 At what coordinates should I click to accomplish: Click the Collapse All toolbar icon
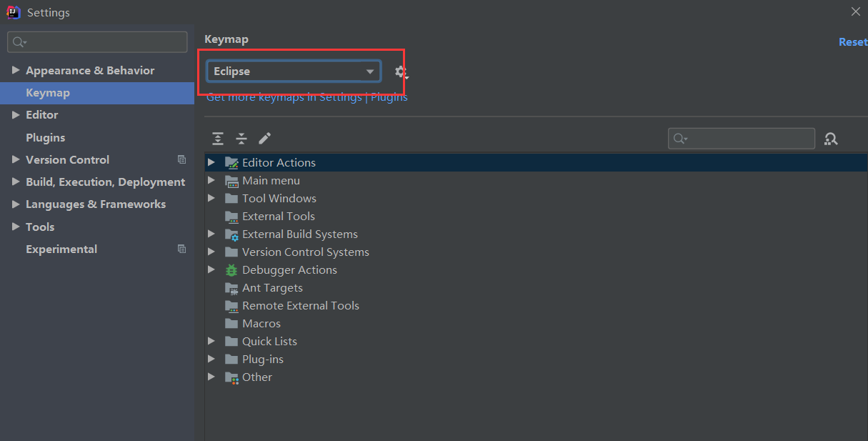[x=241, y=139]
